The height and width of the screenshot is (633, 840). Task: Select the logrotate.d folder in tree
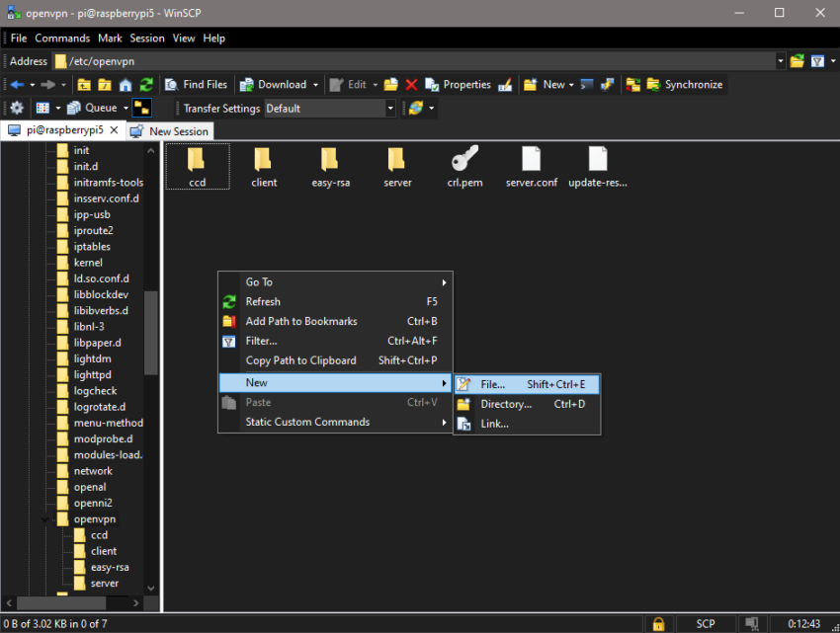tap(99, 407)
